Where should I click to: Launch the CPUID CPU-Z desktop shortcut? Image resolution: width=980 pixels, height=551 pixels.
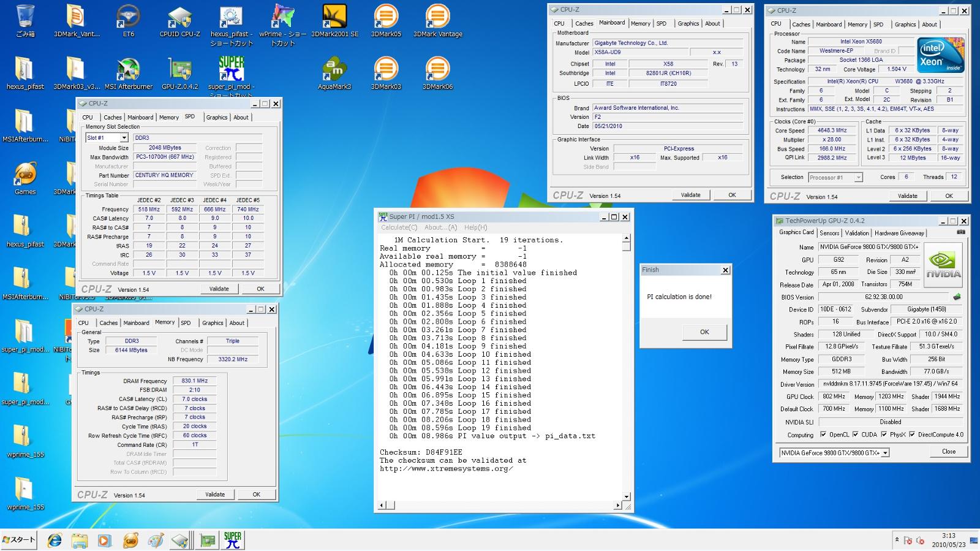pos(179,21)
